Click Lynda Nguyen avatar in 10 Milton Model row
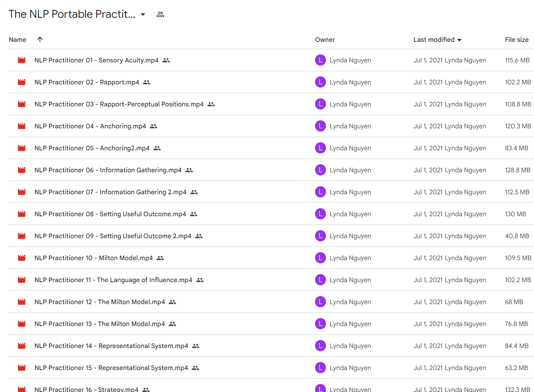Screen dimensions: 534x392 coord(320,258)
